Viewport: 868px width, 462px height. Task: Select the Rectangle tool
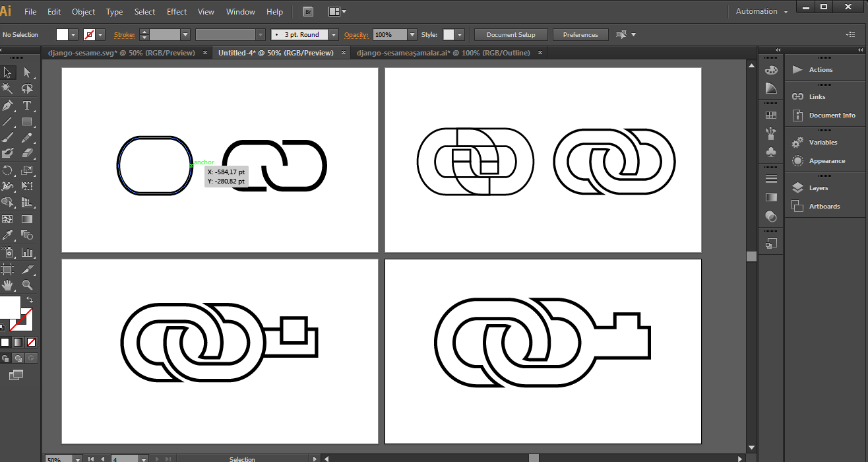coord(27,122)
